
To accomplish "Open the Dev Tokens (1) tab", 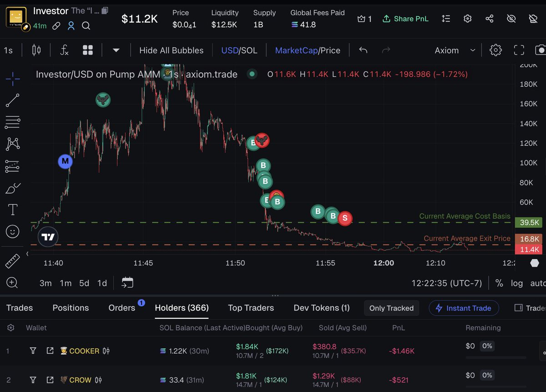I will pos(322,308).
